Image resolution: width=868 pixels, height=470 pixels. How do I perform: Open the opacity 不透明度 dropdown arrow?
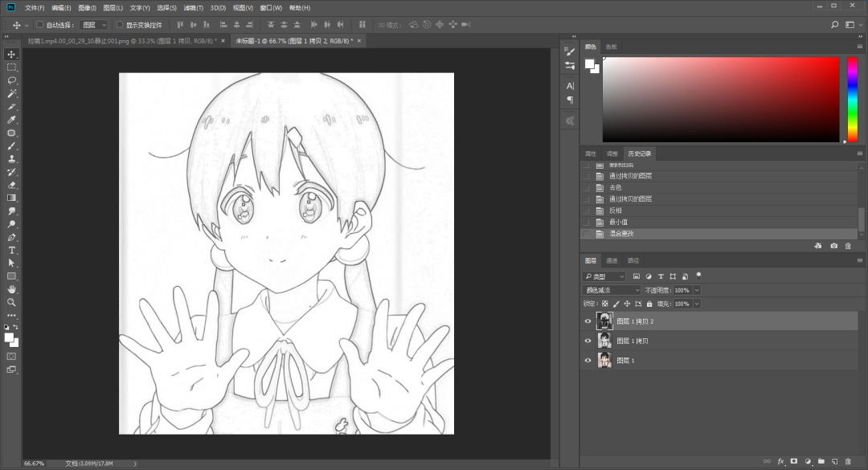[697, 290]
